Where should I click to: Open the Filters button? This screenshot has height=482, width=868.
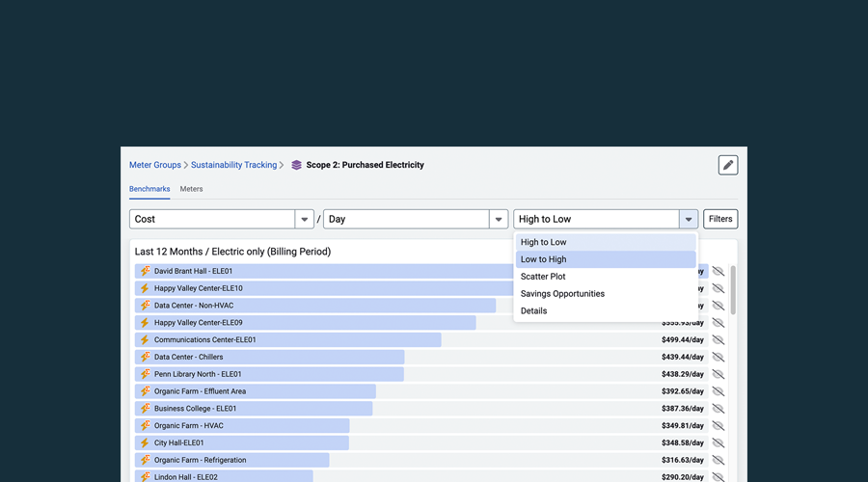(720, 219)
